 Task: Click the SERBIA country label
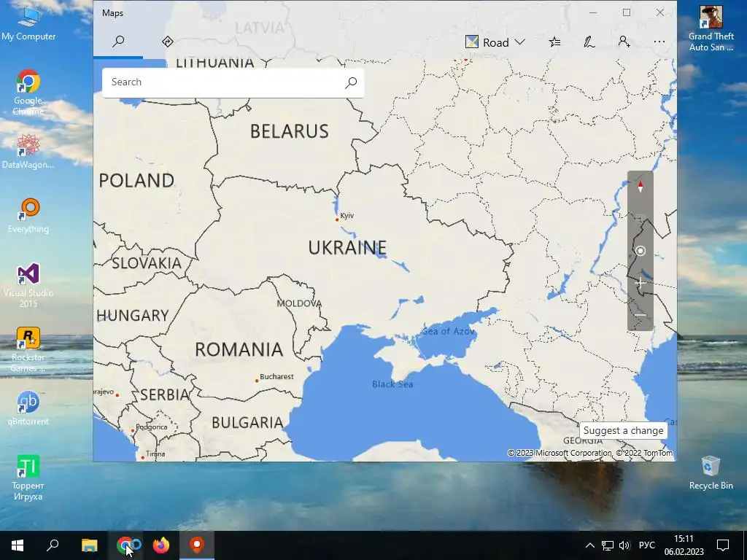tap(164, 394)
